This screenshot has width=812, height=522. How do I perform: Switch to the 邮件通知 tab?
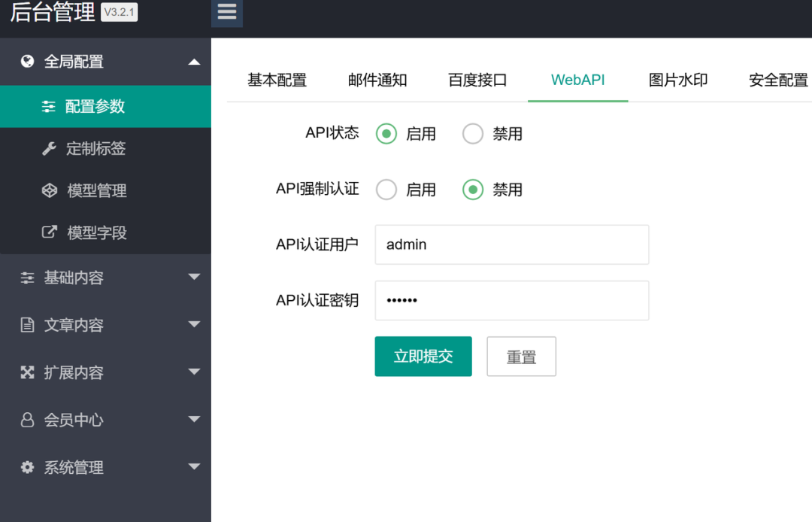click(x=377, y=80)
